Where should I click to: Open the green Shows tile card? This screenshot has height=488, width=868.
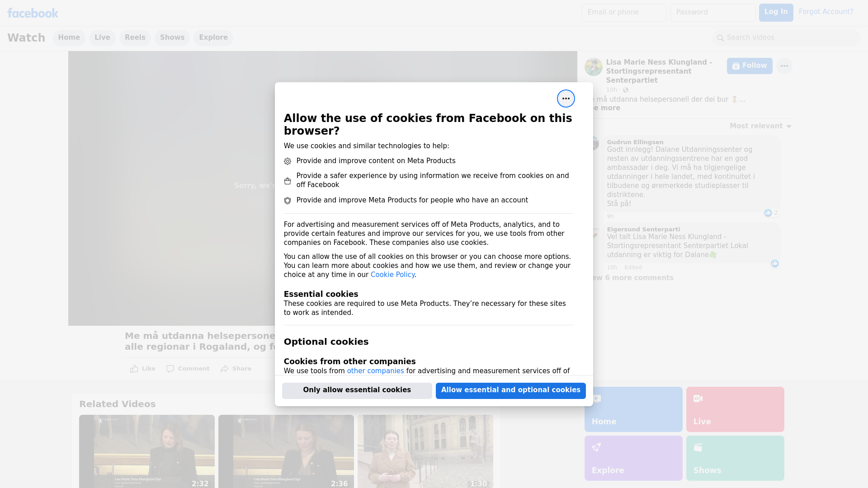coord(735,458)
